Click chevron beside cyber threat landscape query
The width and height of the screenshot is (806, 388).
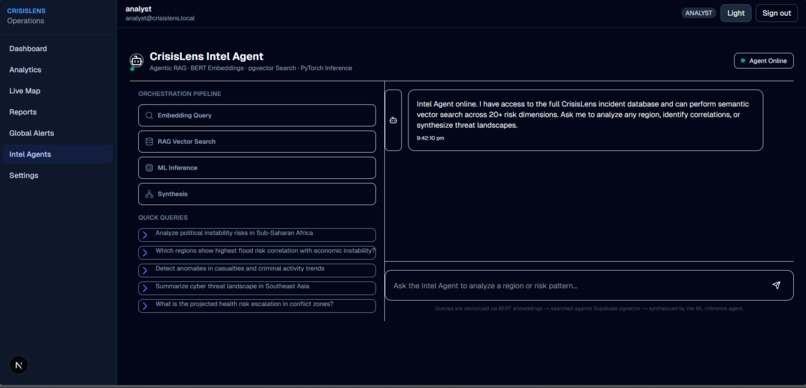pyautogui.click(x=145, y=288)
